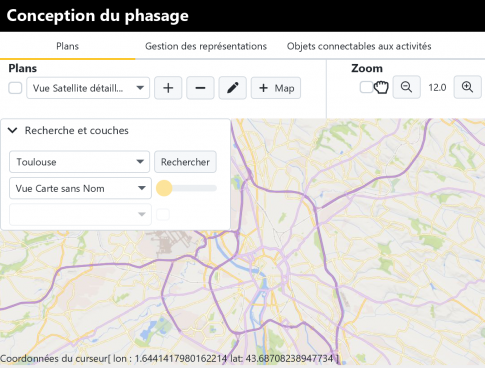
Task: Click the Rechercher button
Action: click(185, 162)
